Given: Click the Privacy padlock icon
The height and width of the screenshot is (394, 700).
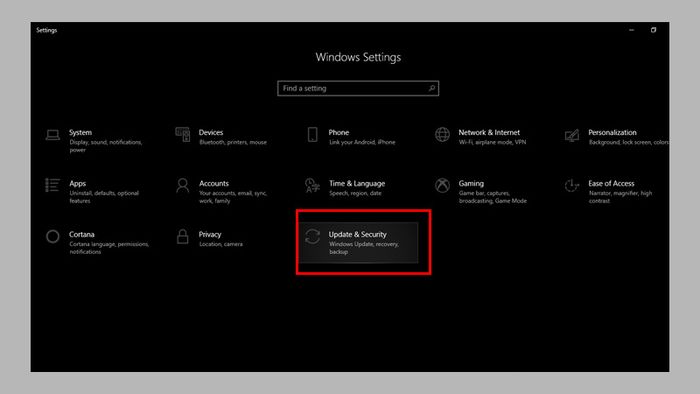Looking at the screenshot, I should tap(183, 236).
